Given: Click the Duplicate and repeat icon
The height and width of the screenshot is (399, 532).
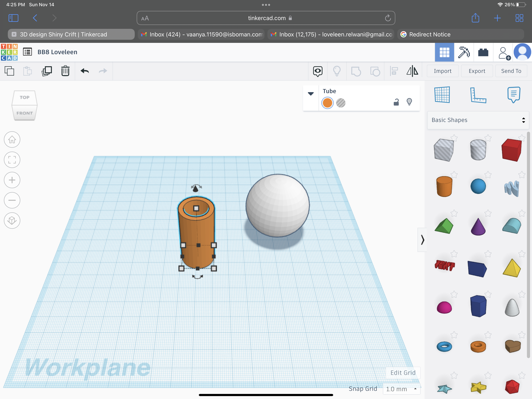Looking at the screenshot, I should (x=47, y=71).
